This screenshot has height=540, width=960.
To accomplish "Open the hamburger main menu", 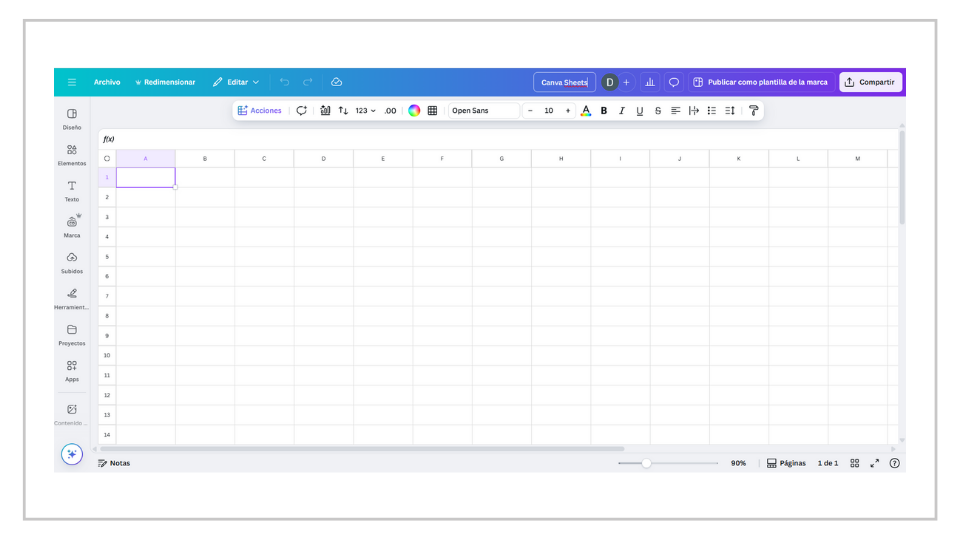I will pos(72,82).
